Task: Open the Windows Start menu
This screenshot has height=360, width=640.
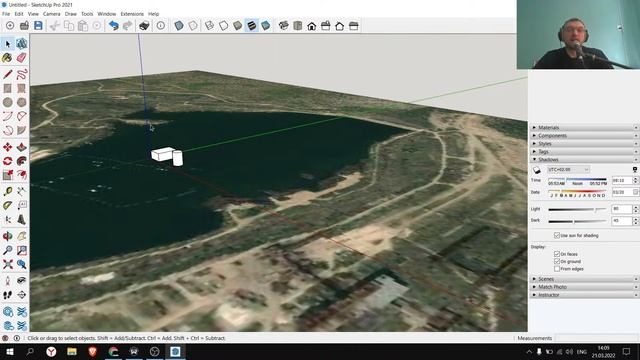Action: click(9, 351)
